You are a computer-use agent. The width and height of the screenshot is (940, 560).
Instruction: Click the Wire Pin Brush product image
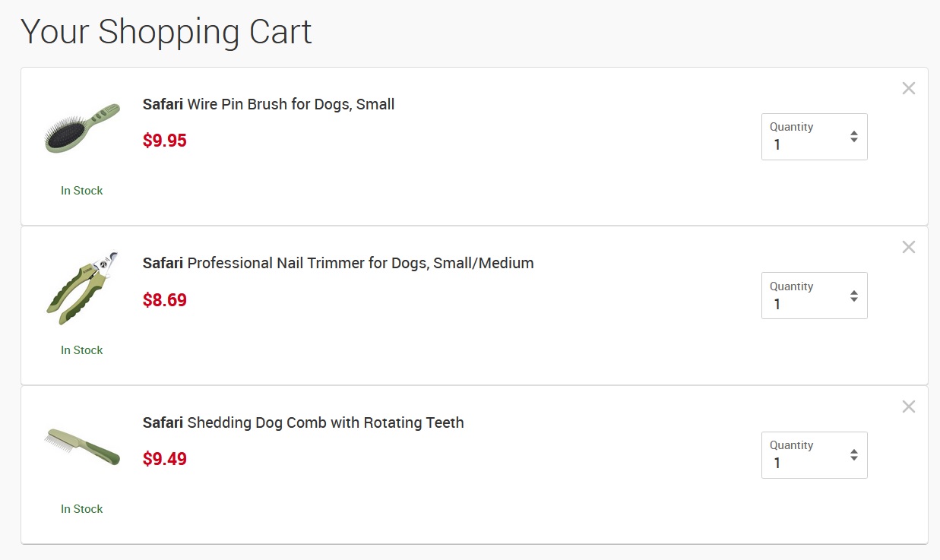(x=82, y=128)
